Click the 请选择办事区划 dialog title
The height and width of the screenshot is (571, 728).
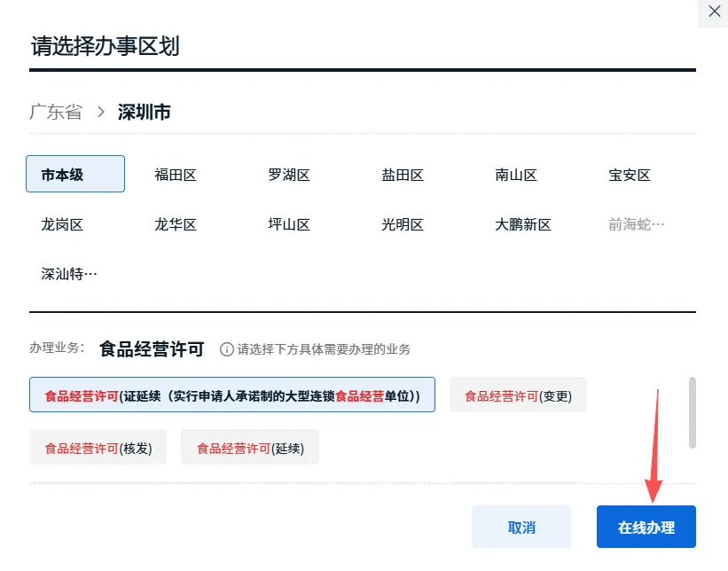(105, 46)
